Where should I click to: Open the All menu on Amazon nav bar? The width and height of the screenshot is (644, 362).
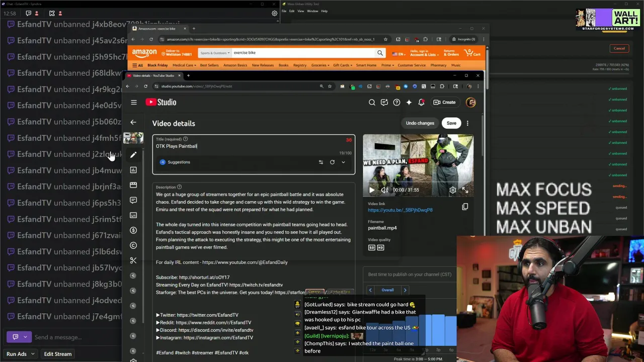(137, 65)
